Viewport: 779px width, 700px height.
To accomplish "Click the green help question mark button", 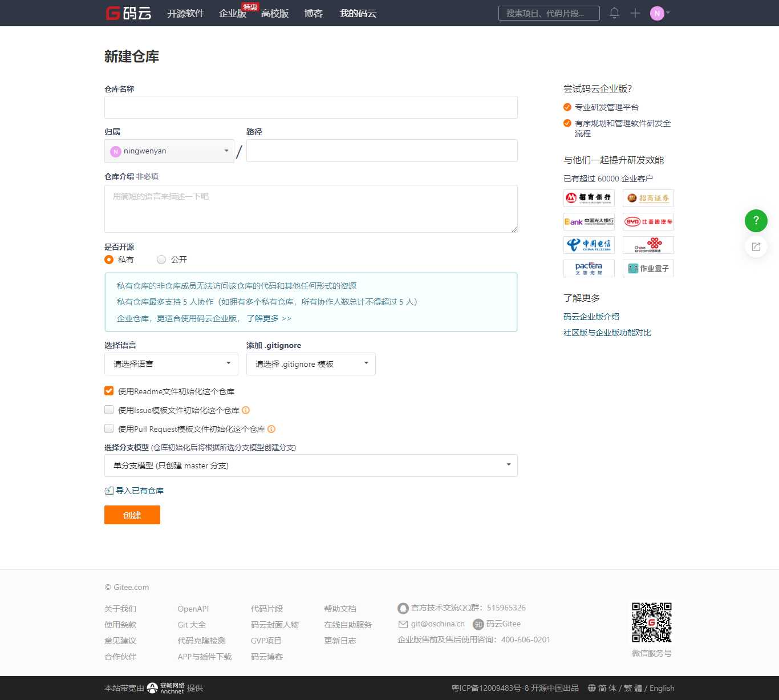I will (756, 221).
